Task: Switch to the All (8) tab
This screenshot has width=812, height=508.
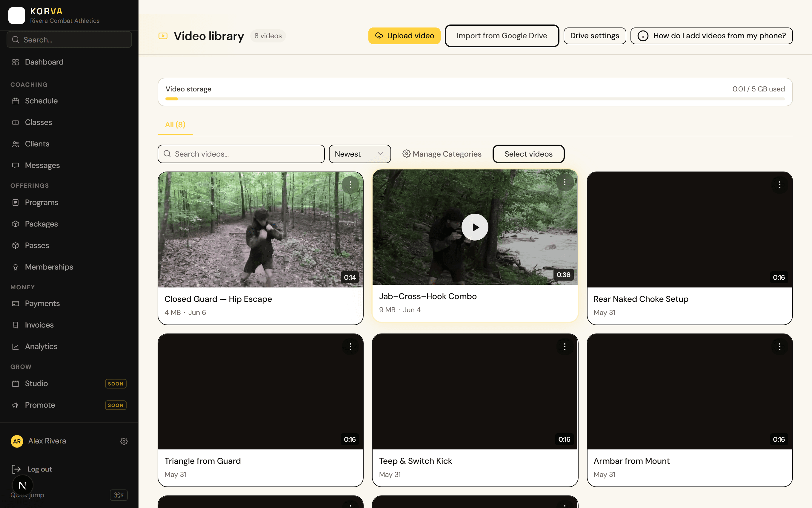Action: pos(175,125)
